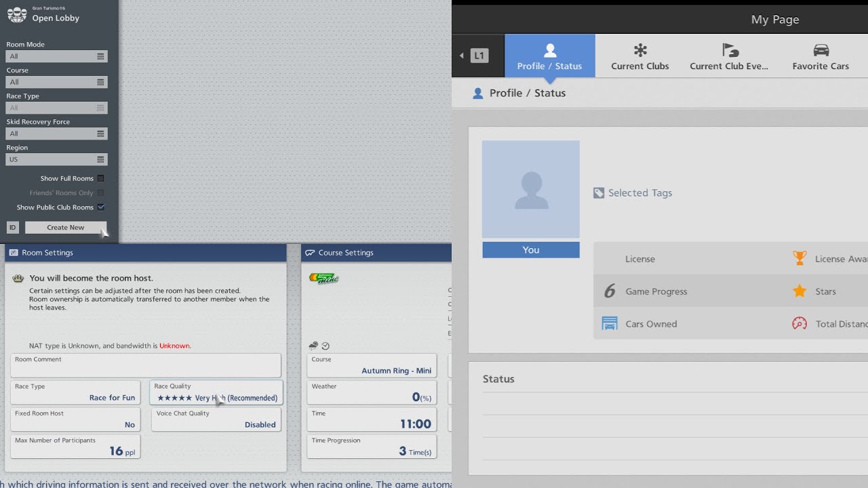
Task: Click the time change clock icon
Action: 325,346
